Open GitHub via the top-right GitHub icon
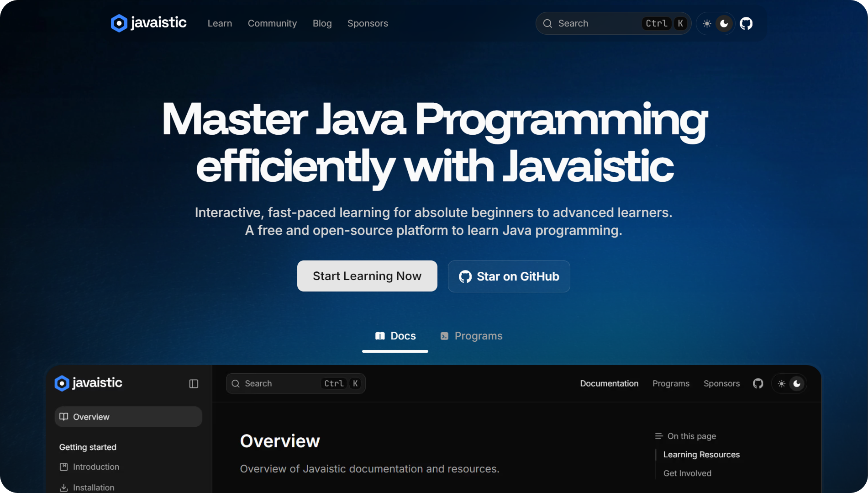This screenshot has width=868, height=493. (x=746, y=23)
